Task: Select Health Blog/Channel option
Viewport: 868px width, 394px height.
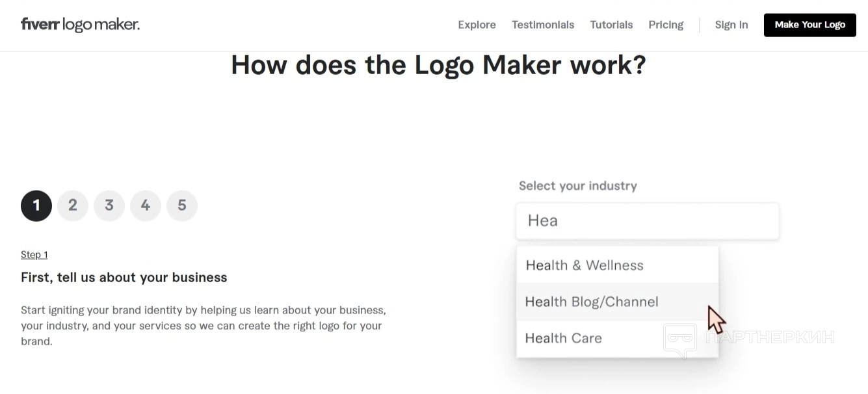Action: [x=592, y=302]
